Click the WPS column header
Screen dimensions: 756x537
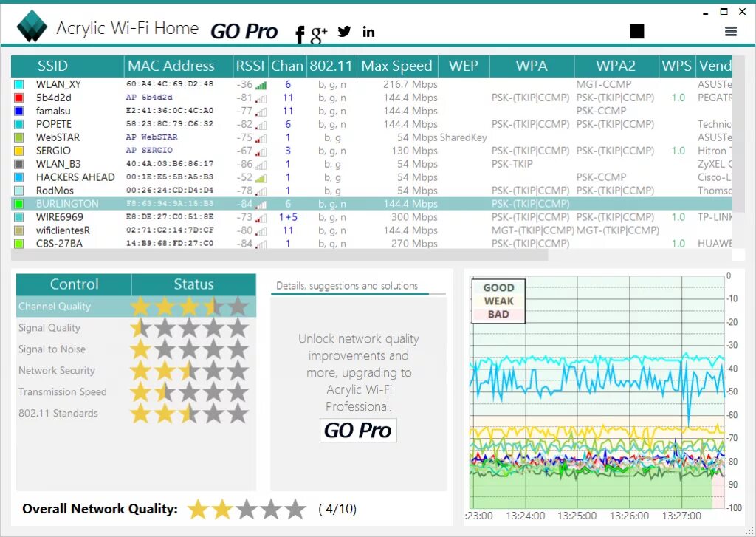(677, 66)
